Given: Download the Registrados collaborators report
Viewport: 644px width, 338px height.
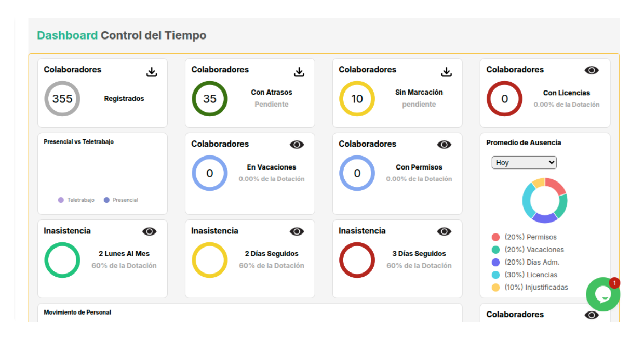Looking at the screenshot, I should (x=152, y=72).
